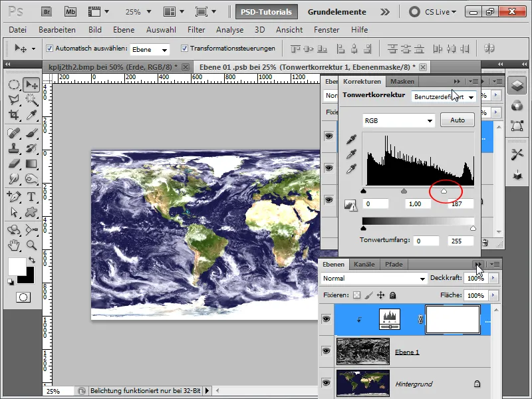Screen dimensions: 532x399
Task: Select the Polygonal Lasso tool
Action: (x=13, y=100)
